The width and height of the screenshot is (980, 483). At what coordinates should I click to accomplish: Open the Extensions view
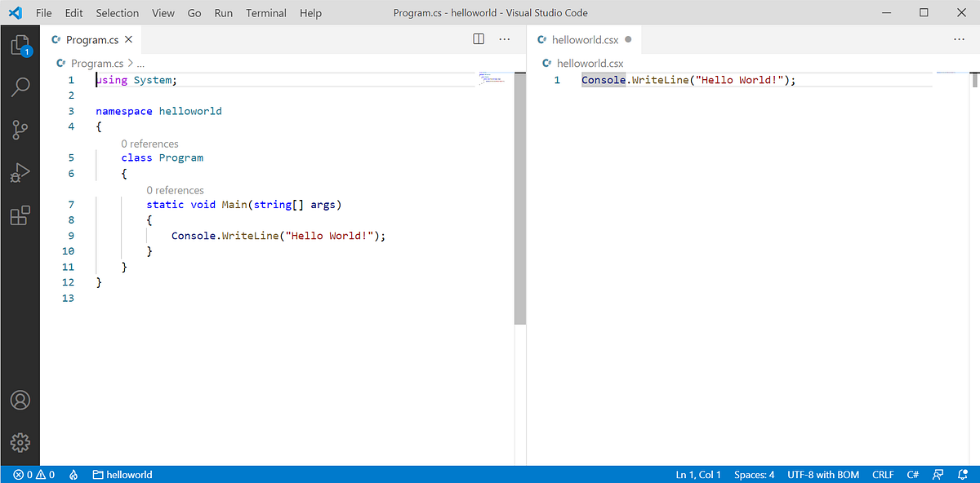pos(20,215)
